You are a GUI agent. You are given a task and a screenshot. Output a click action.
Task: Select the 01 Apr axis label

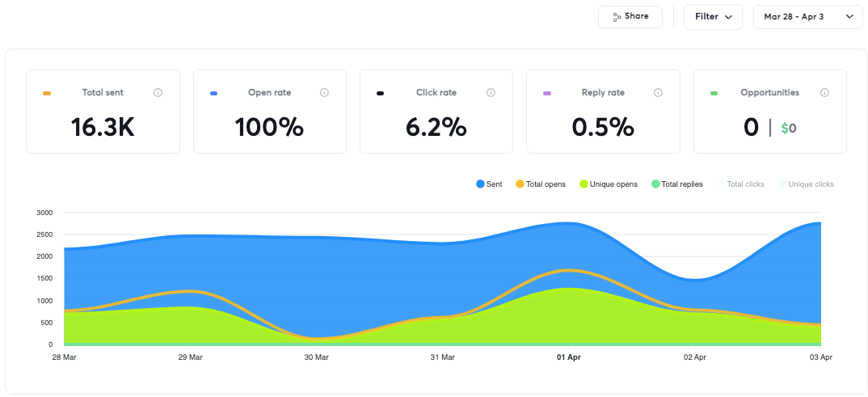[569, 357]
